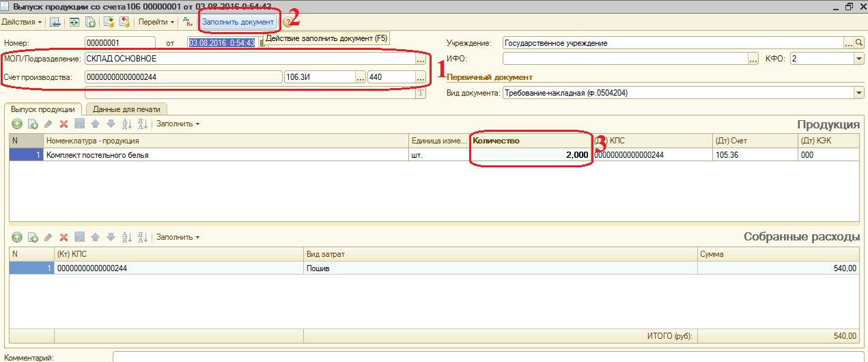The width and height of the screenshot is (868, 362).
Task: Select the Пошив cost type cell
Action: pos(501,268)
